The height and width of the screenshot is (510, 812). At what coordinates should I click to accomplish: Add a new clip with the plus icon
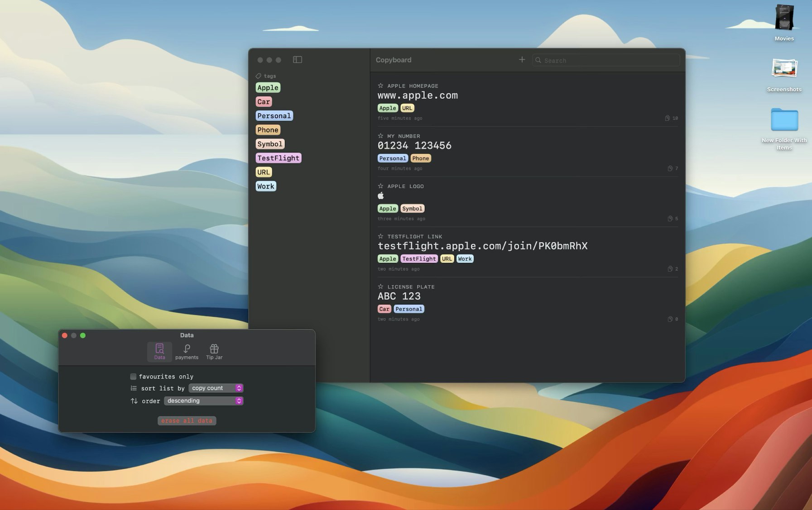tap(522, 60)
